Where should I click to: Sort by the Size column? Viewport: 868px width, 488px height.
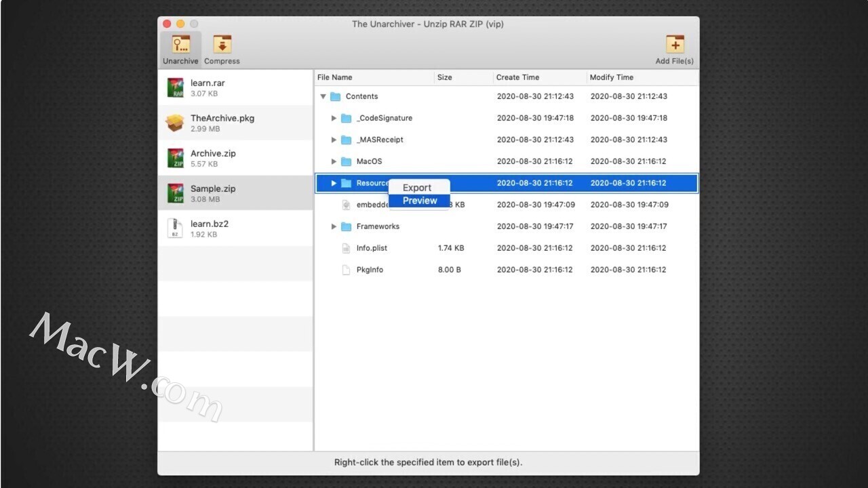coord(464,77)
